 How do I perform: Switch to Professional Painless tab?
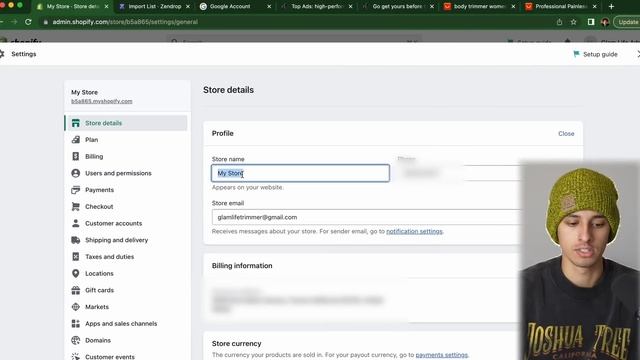coord(560,7)
